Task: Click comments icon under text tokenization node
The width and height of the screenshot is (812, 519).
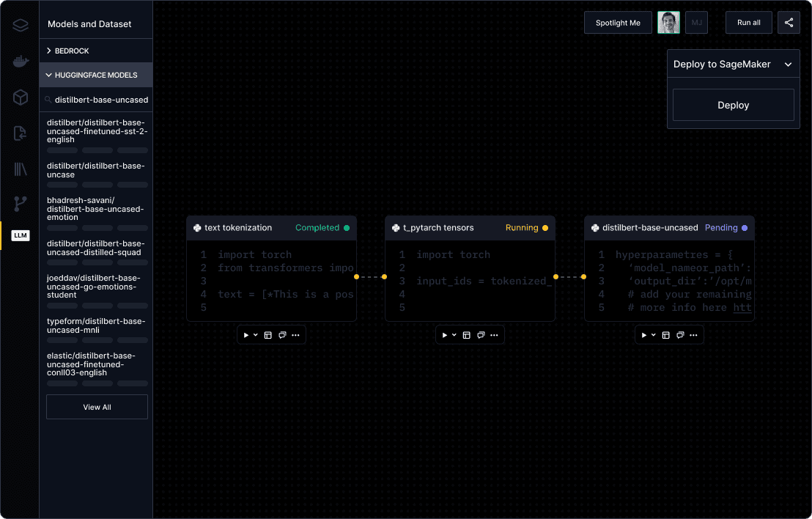Action: (x=282, y=335)
